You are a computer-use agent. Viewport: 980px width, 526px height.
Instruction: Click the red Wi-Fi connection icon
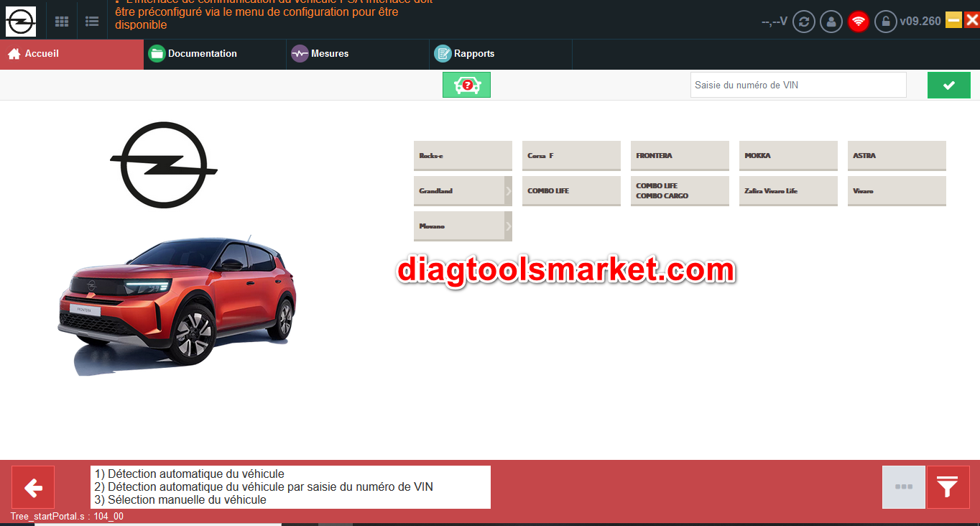859,22
